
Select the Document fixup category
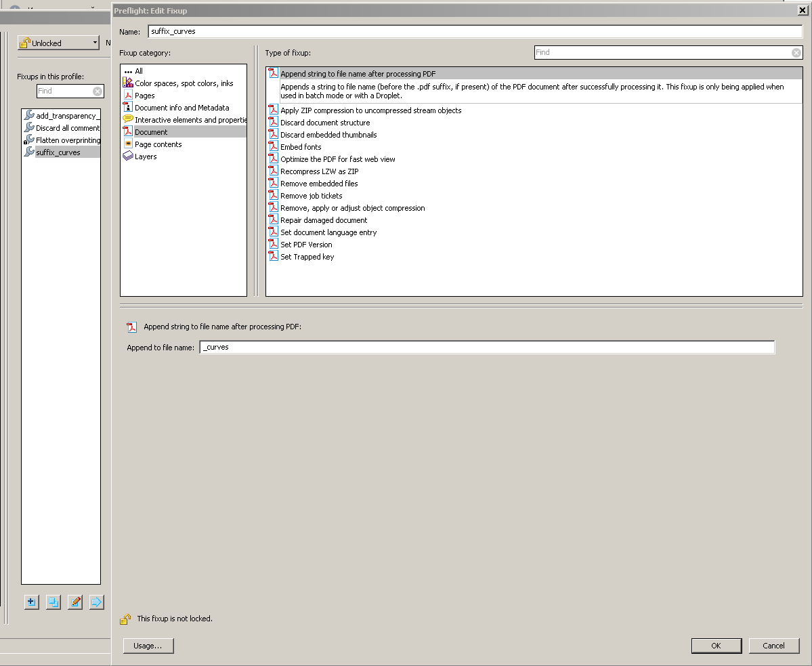point(184,132)
